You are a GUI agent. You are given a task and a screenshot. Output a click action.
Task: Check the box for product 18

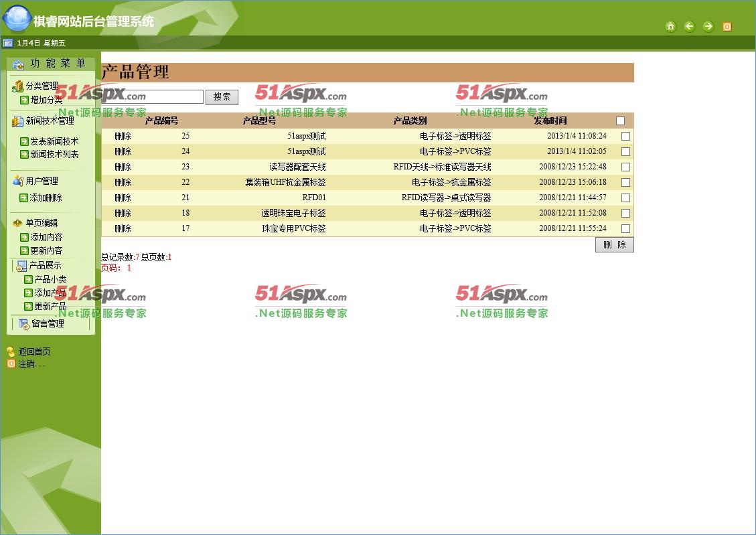(x=626, y=214)
